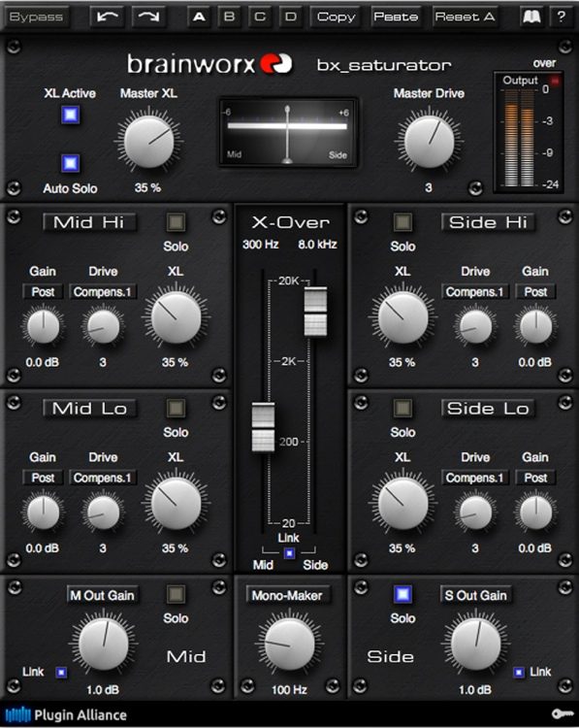
Task: Open Side Lo Gain Post selector
Action: 535,478
